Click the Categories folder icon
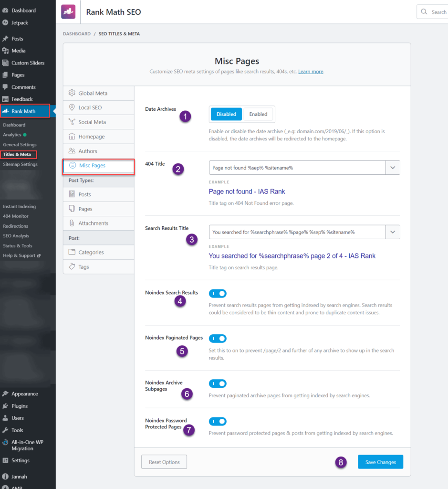Screen dimensions: 448x489 (72, 252)
